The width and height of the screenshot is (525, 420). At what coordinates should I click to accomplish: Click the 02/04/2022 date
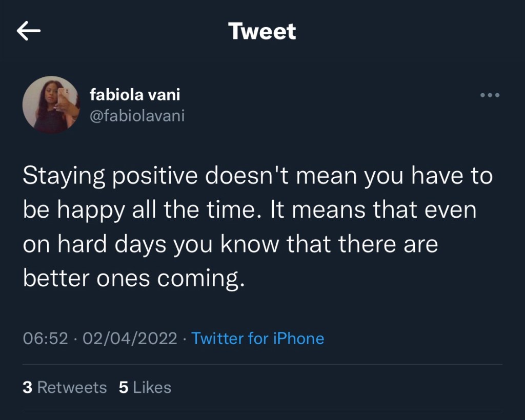coord(130,339)
